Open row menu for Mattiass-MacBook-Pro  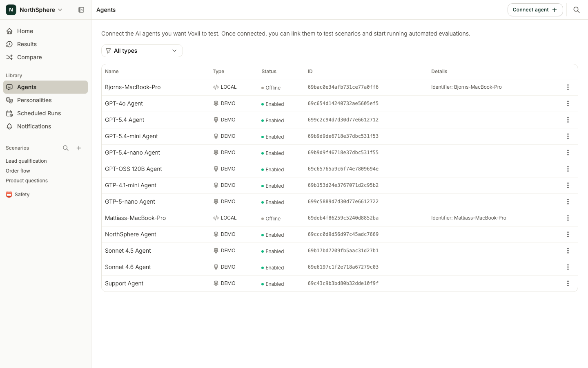(x=568, y=218)
